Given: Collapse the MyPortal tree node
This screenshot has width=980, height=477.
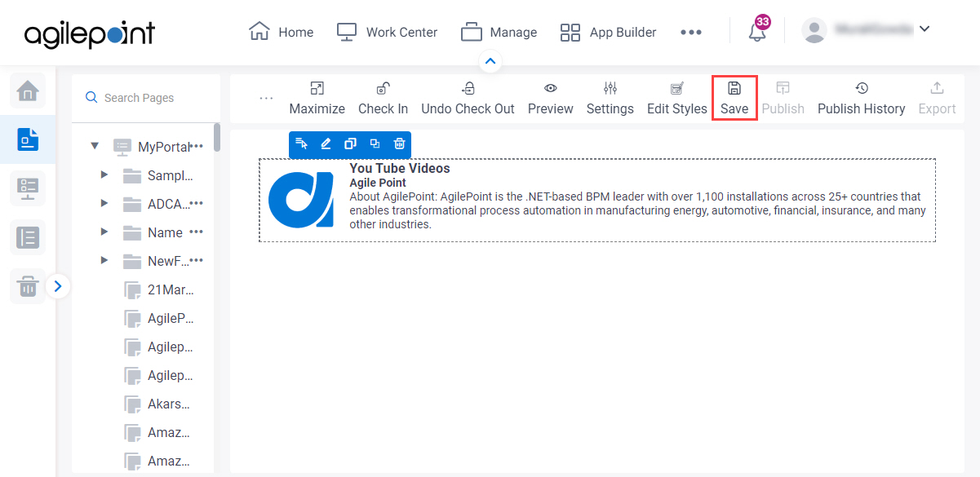Looking at the screenshot, I should [x=95, y=147].
